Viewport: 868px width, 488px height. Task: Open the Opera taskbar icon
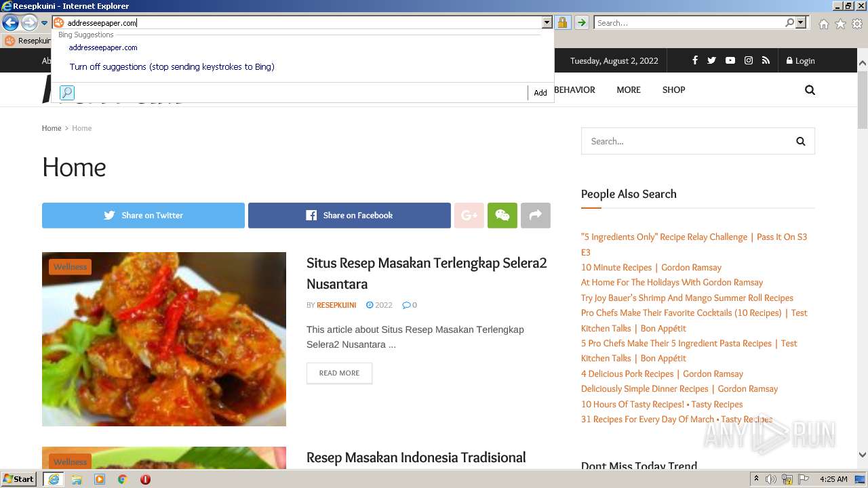(145, 479)
